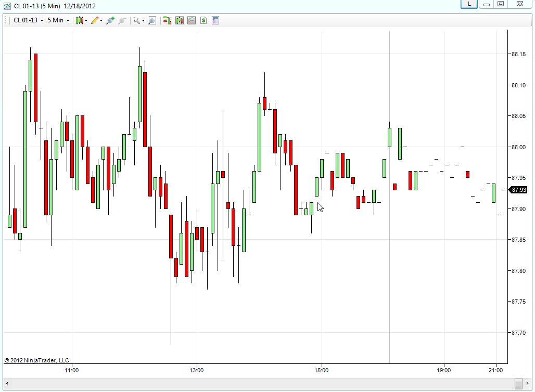Close the chart window
Image resolution: width=535 pixels, height=392 pixels.
click(520, 4)
